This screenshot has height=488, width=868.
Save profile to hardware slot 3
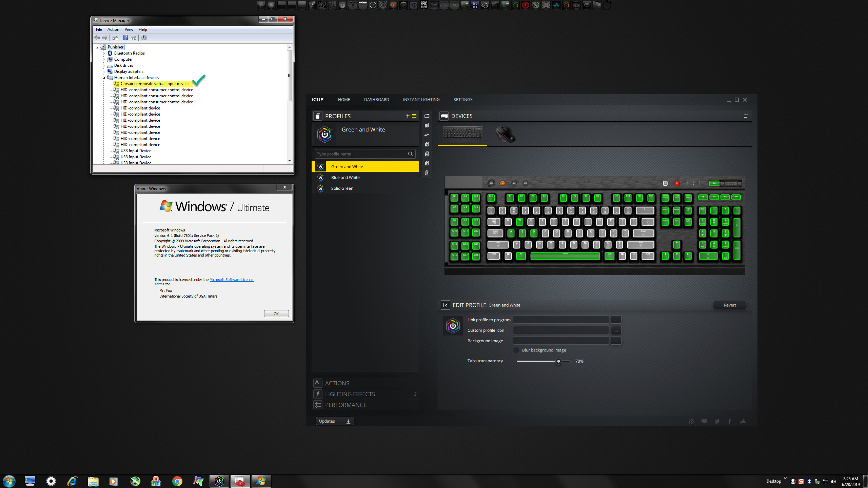(427, 163)
